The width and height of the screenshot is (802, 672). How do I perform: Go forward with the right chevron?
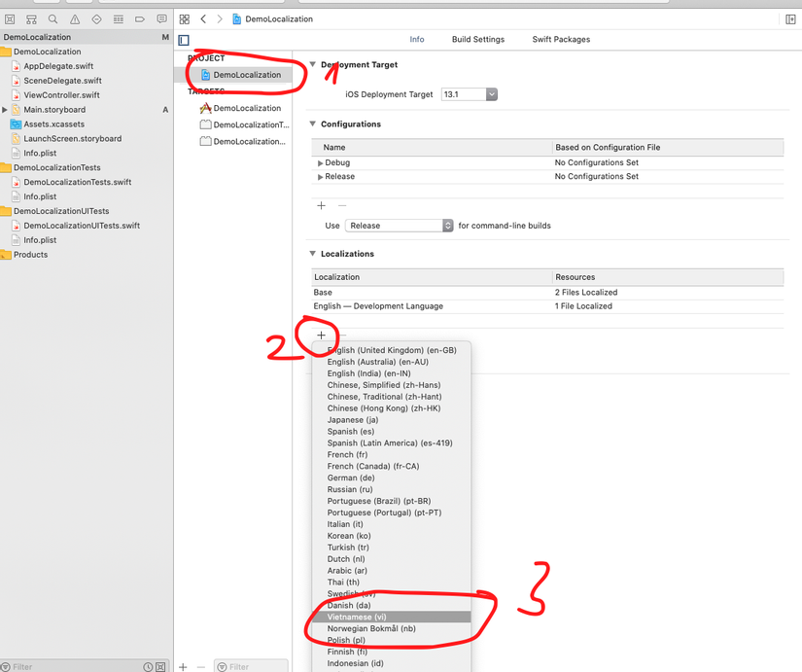pos(220,18)
